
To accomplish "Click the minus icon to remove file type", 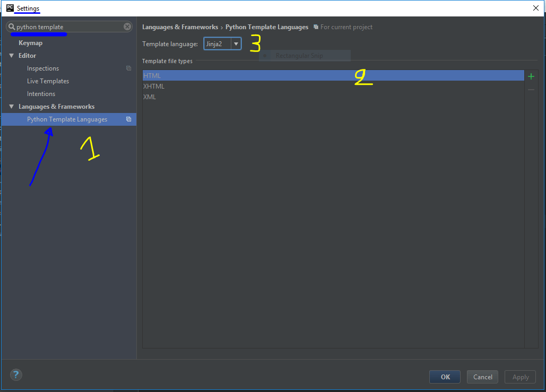I will coord(531,90).
